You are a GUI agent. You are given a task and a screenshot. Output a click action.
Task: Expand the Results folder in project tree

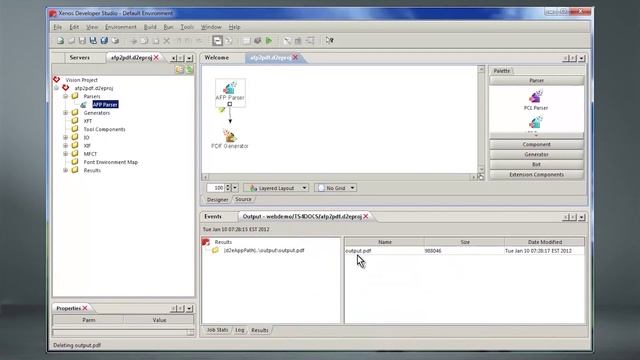pos(65,170)
